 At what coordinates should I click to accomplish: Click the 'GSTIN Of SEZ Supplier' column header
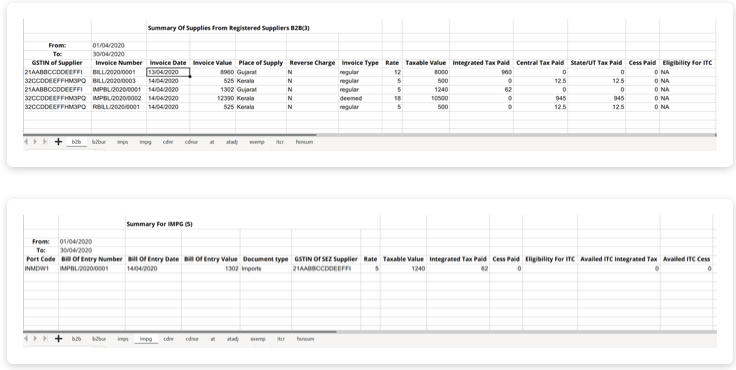pyautogui.click(x=326, y=259)
